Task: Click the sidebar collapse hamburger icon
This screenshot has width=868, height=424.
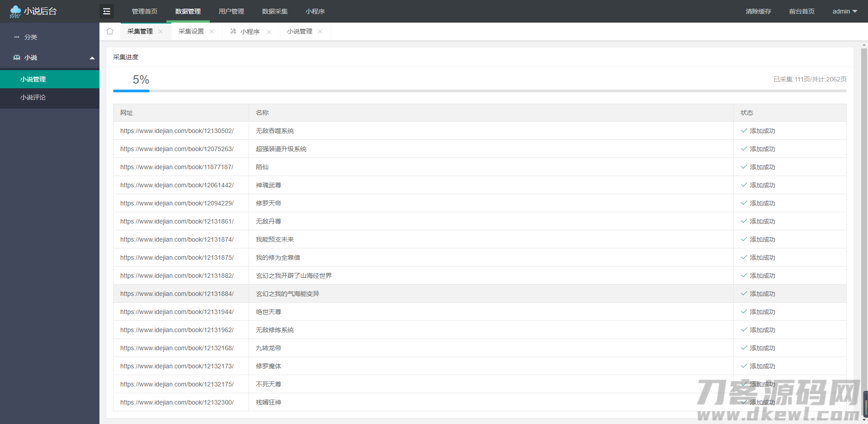Action: click(x=107, y=11)
